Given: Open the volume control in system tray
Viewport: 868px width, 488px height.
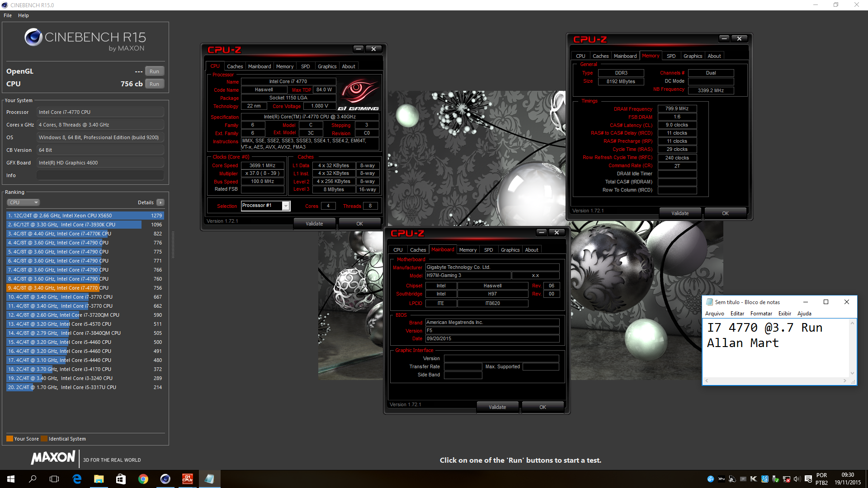Looking at the screenshot, I should tap(797, 479).
